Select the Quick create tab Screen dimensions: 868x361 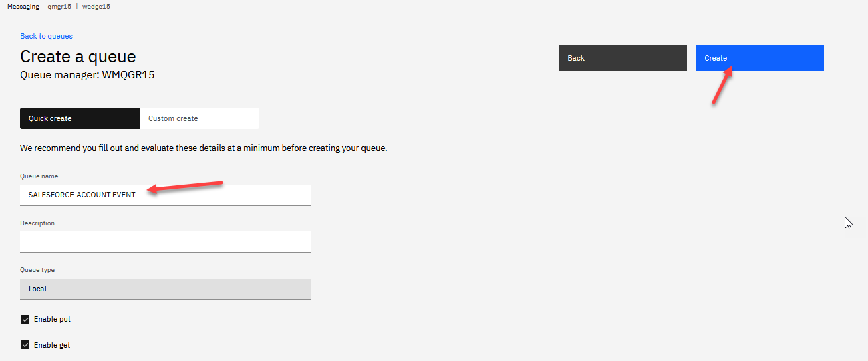point(80,118)
